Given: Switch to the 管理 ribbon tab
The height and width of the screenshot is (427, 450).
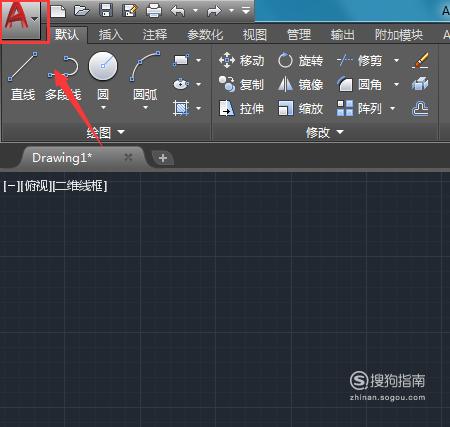Looking at the screenshot, I should (x=299, y=35).
